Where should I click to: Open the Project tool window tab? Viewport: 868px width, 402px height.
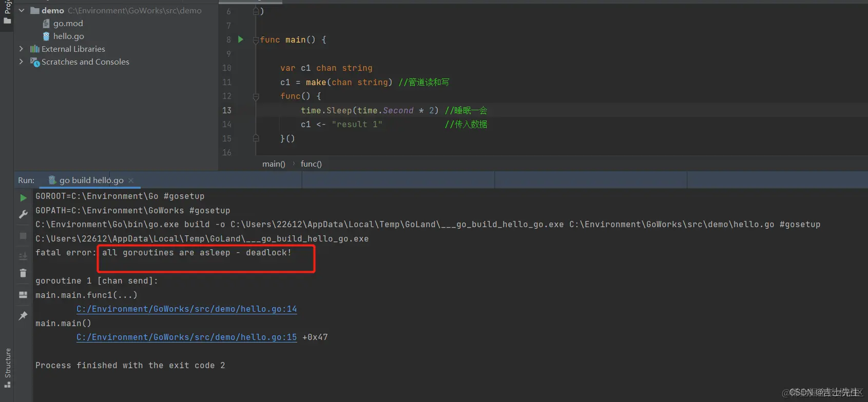[7, 13]
